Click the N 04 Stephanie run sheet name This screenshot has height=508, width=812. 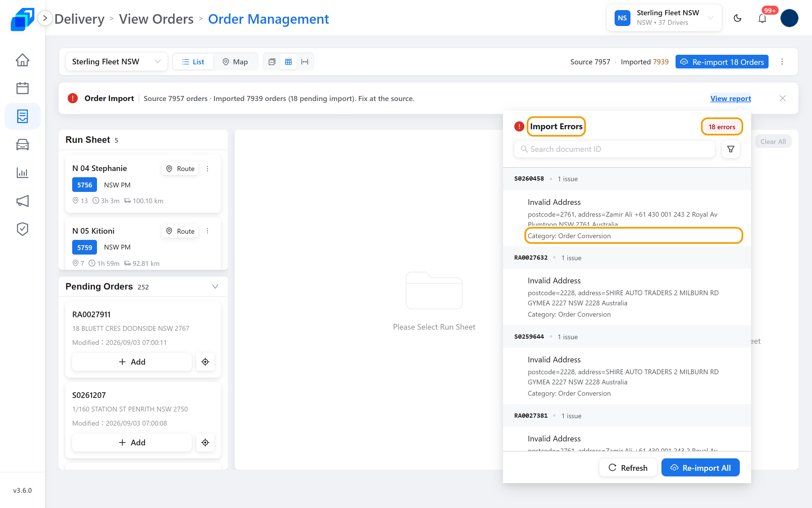coord(100,168)
